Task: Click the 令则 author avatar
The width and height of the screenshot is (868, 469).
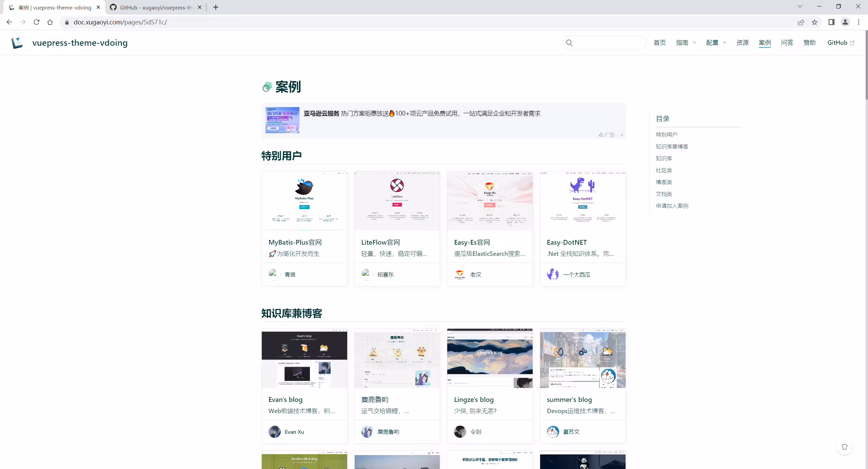Action: coord(460,431)
